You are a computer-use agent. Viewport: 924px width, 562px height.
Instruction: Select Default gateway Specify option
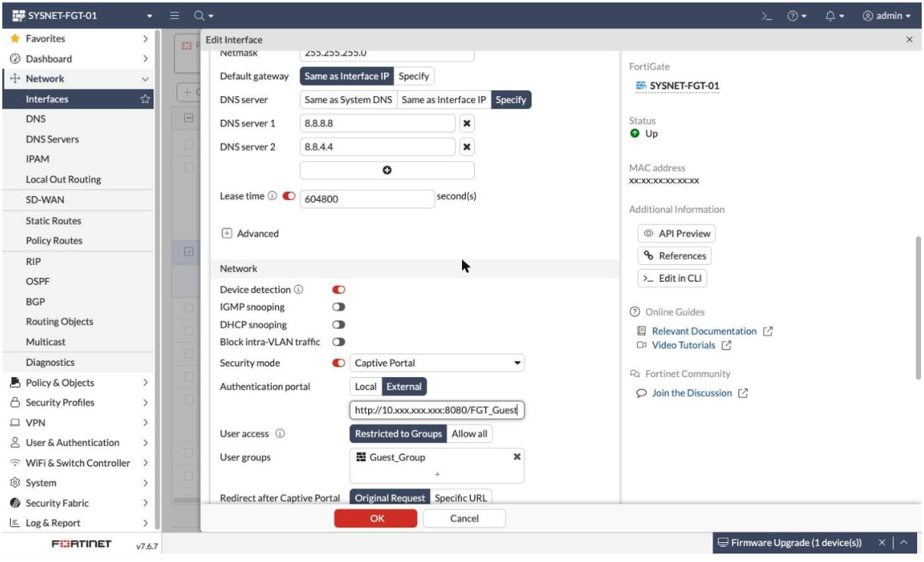point(414,76)
